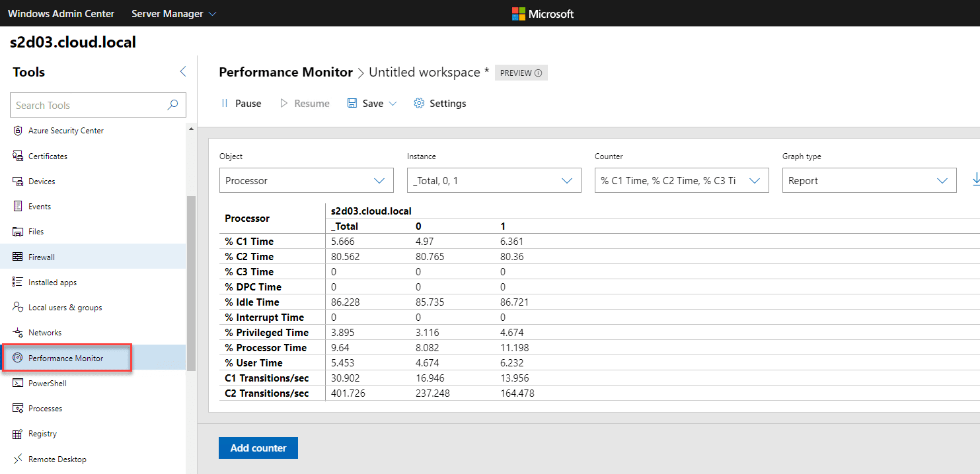Click the Azure Security Center shield icon
Viewport: 980px width, 474px height.
tap(18, 131)
